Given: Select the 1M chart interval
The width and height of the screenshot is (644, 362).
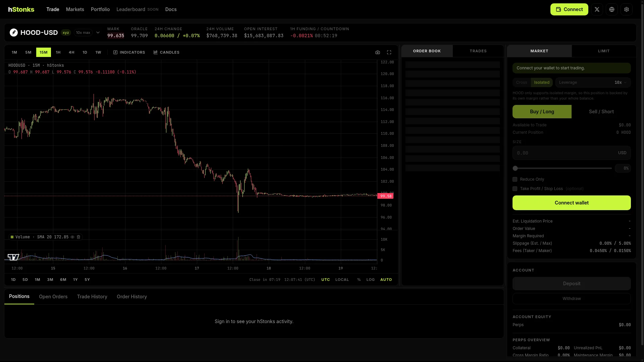Looking at the screenshot, I should (x=14, y=52).
